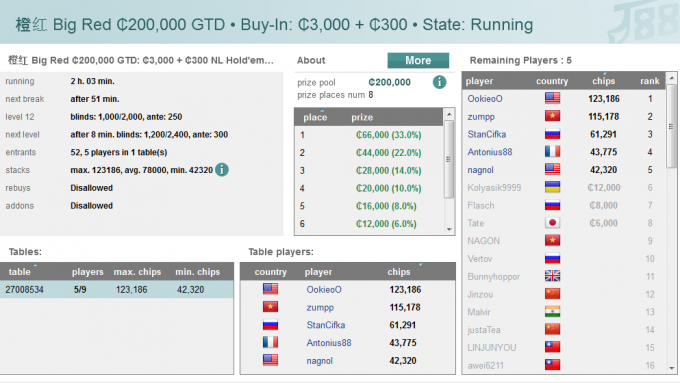Sort tables list by table column
The image size is (680, 383).
tap(20, 272)
